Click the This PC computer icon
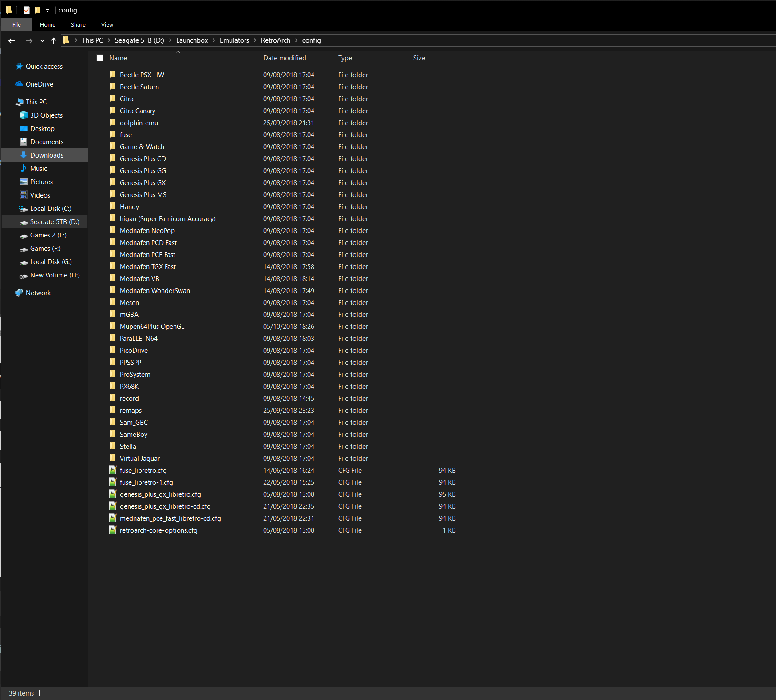 pyautogui.click(x=20, y=102)
